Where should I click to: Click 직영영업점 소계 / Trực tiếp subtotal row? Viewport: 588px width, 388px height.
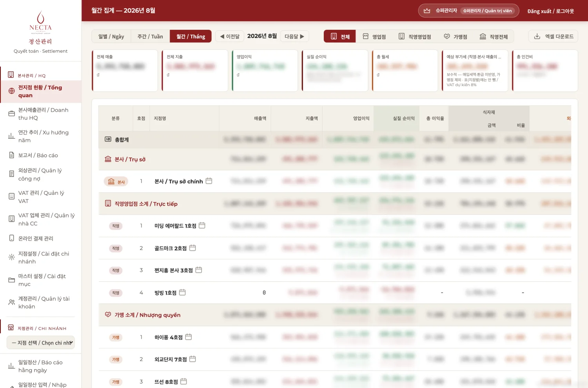coord(335,204)
